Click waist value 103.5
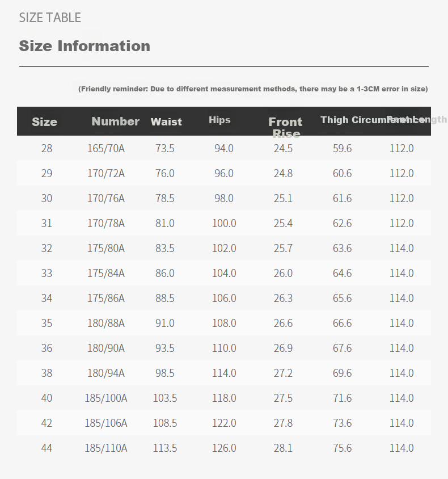Viewport: 448px width, 479px height. 165,398
